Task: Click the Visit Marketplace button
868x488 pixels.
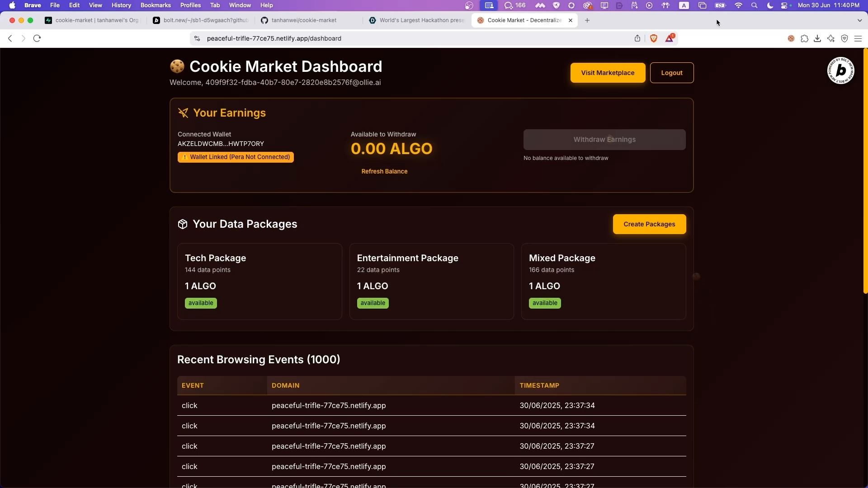Action: point(608,73)
